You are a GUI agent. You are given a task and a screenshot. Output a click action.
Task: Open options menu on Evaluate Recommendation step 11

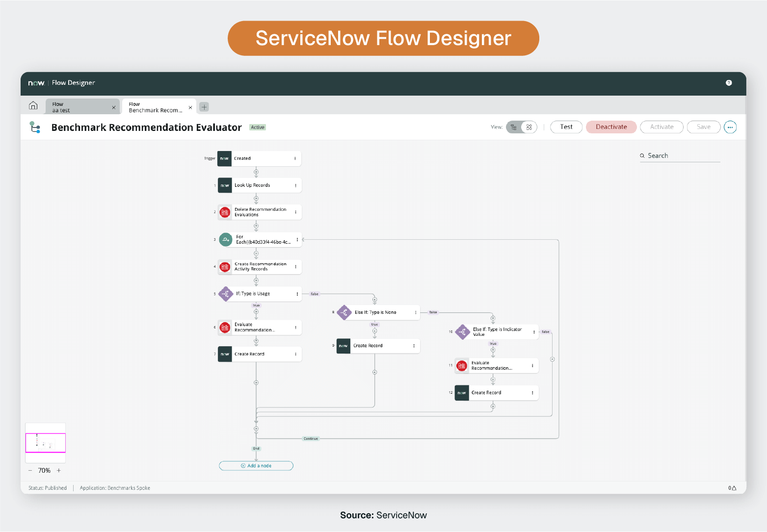[533, 365]
